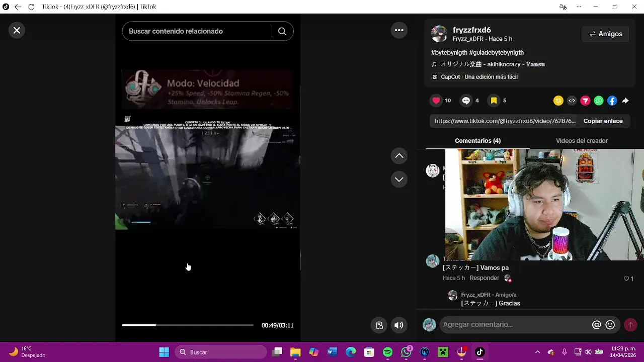Open the emoji picker icon
The width and height of the screenshot is (644, 362).
pos(610,325)
